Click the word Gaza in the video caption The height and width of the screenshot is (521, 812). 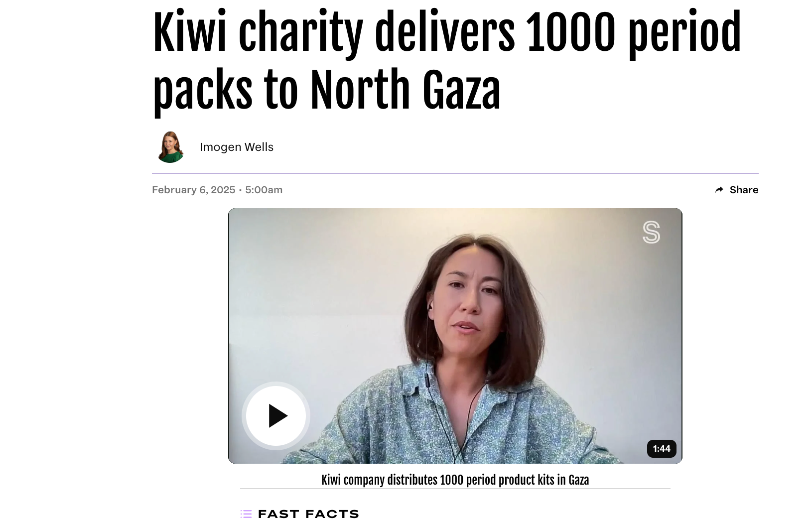coord(579,480)
